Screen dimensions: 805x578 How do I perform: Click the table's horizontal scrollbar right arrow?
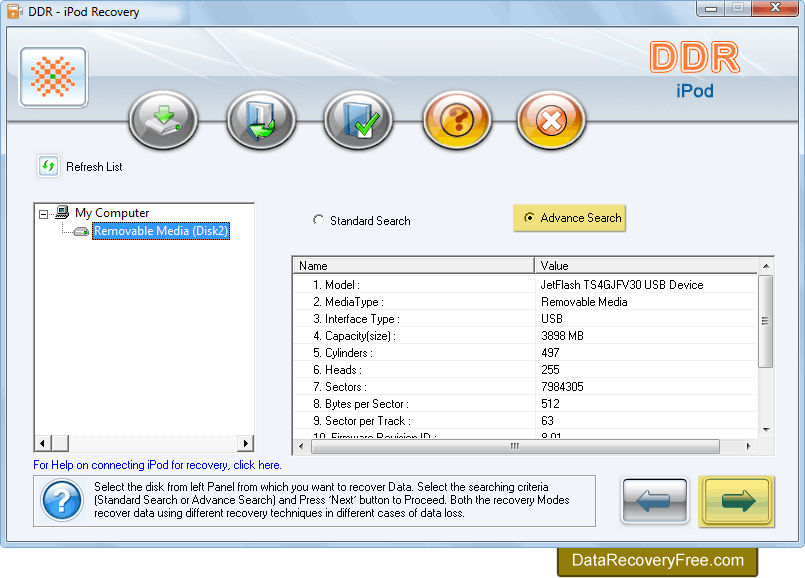click(x=749, y=447)
